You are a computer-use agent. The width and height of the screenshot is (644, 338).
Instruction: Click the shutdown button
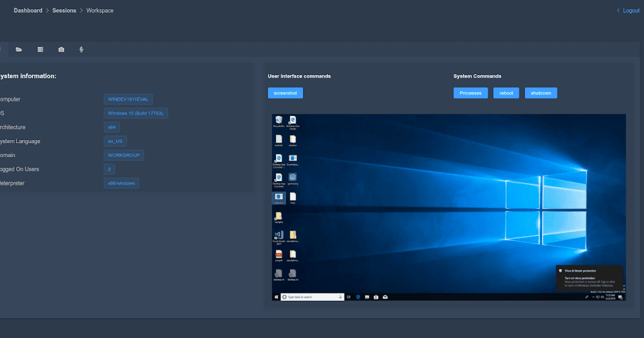541,93
